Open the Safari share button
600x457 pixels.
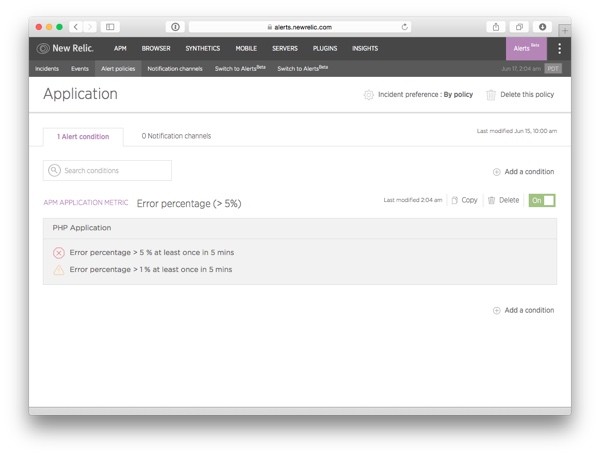[x=496, y=27]
